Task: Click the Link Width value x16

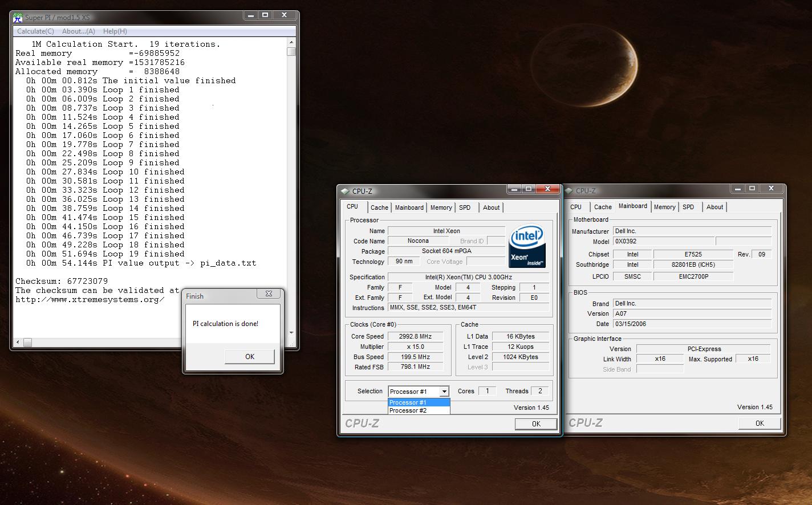Action: [x=660, y=359]
